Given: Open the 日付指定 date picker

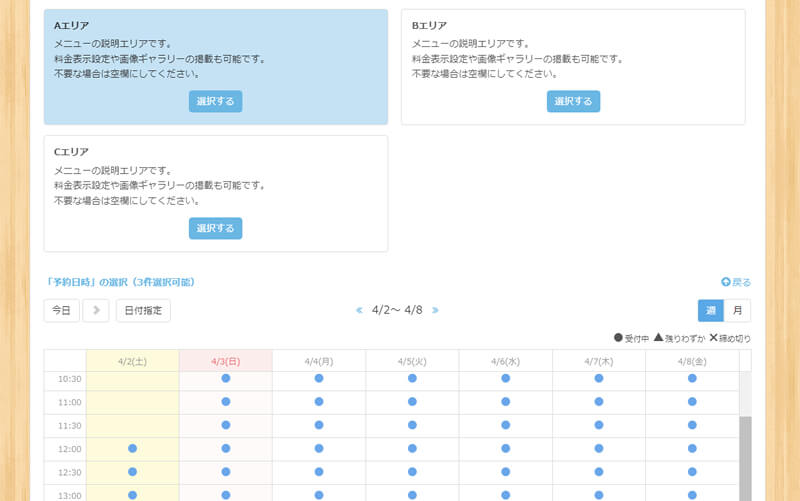Looking at the screenshot, I should click(x=143, y=310).
